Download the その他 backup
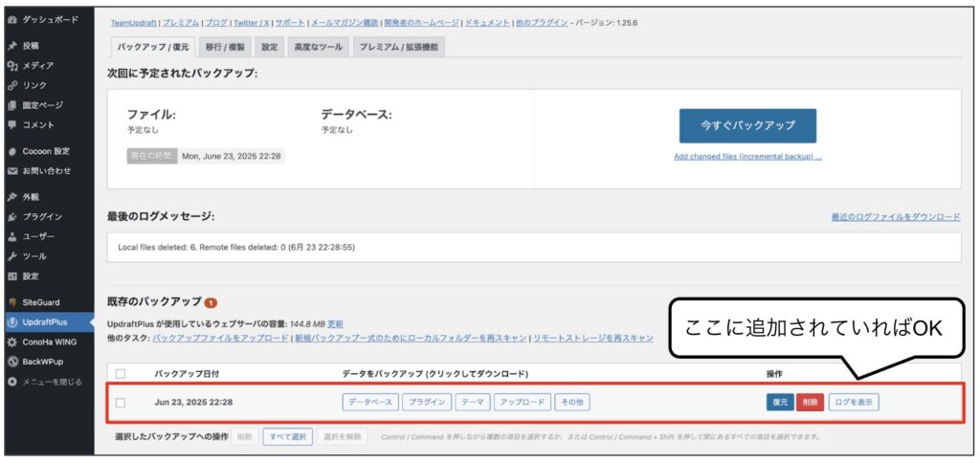 [572, 403]
